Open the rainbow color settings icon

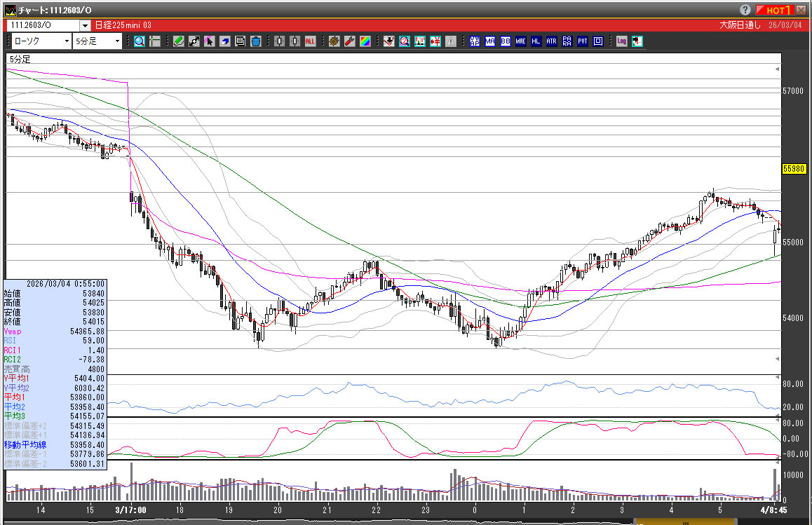[x=365, y=41]
